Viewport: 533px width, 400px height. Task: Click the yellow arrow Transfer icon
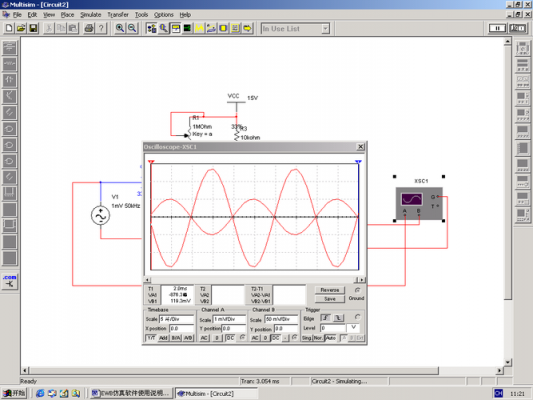pyautogui.click(x=247, y=28)
